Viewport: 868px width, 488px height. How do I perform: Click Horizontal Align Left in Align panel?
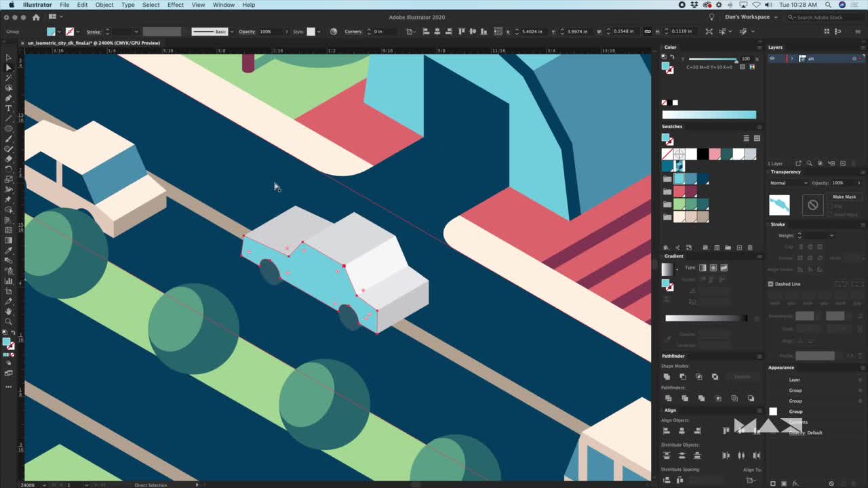point(666,431)
